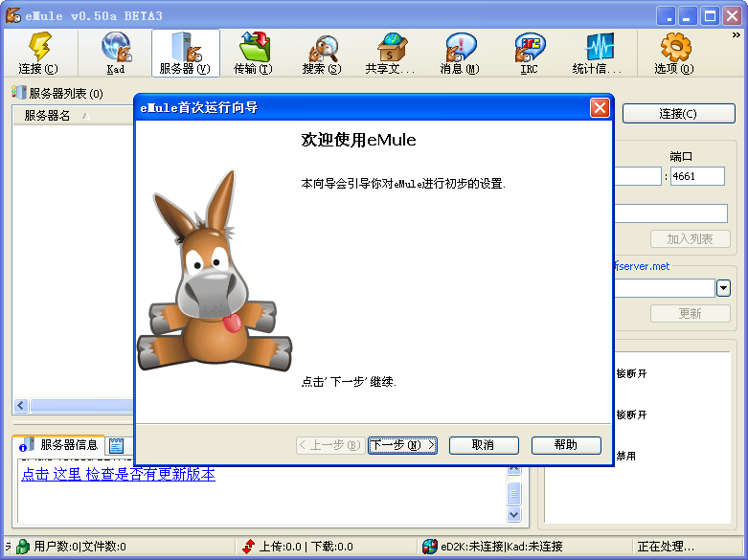Click the server list icon beside 服务器列表
This screenshot has width=748, height=560.
pos(18,93)
